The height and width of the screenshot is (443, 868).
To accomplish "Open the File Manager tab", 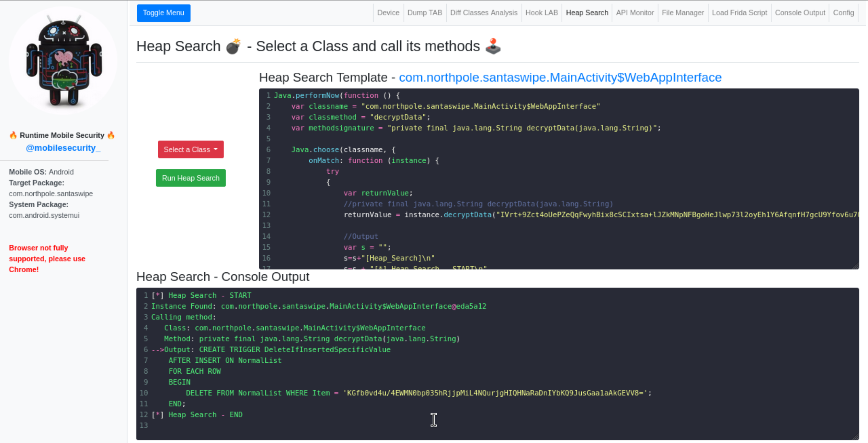I will (x=682, y=13).
